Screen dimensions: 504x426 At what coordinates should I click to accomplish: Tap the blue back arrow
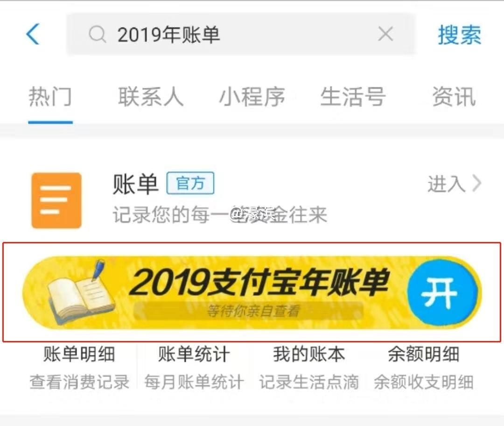tap(33, 34)
